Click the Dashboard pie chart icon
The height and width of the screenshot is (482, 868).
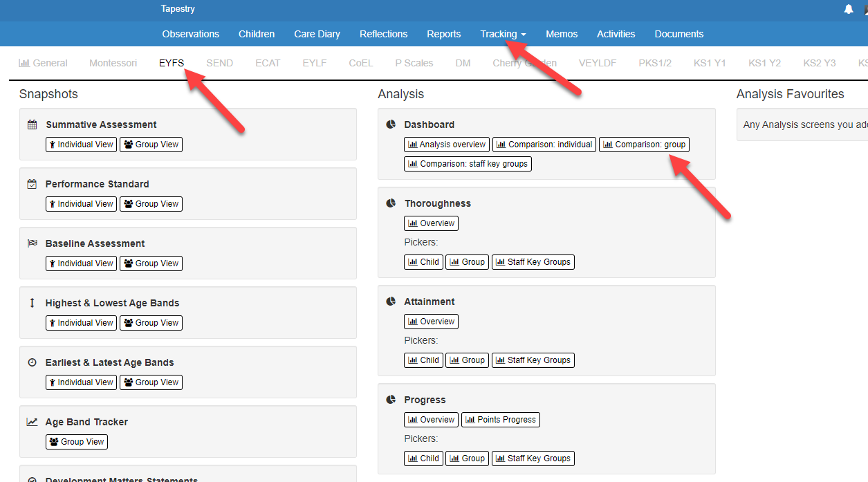391,124
